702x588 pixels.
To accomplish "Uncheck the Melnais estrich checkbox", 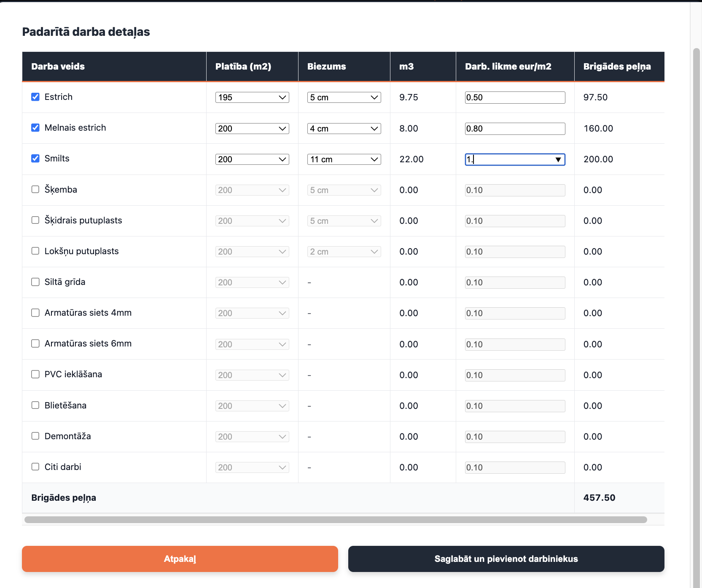I will pos(35,128).
